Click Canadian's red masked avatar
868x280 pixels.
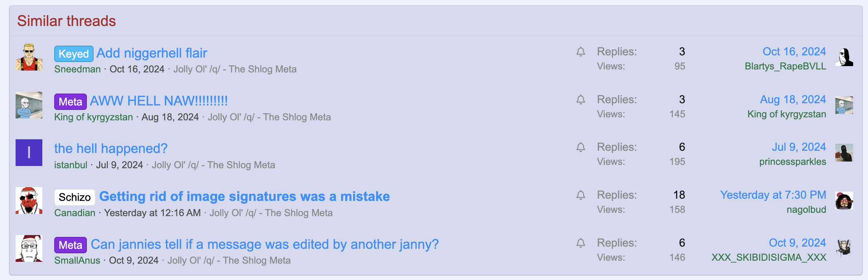tap(29, 201)
